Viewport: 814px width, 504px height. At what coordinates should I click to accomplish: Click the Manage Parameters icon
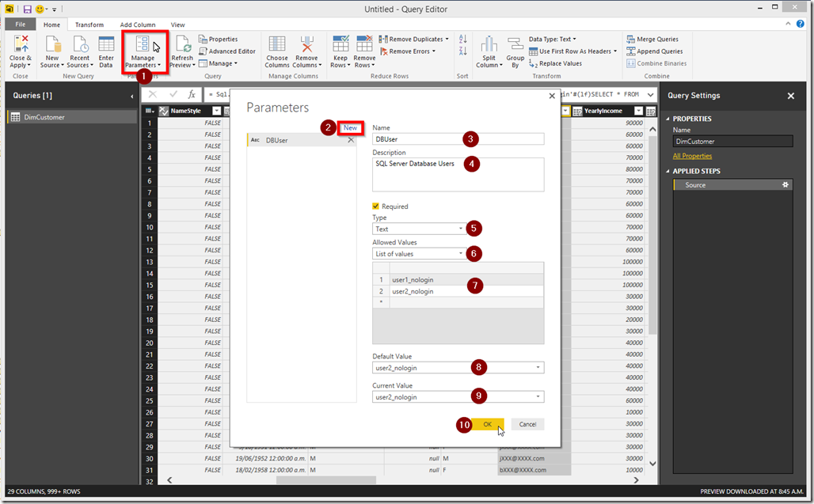coord(143,44)
